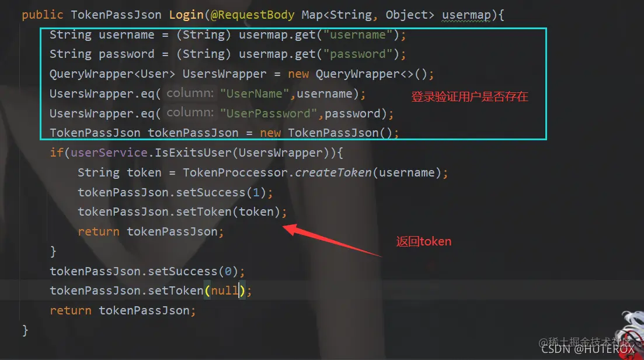Click the "password" string literal
644x360 pixels.
(358, 54)
